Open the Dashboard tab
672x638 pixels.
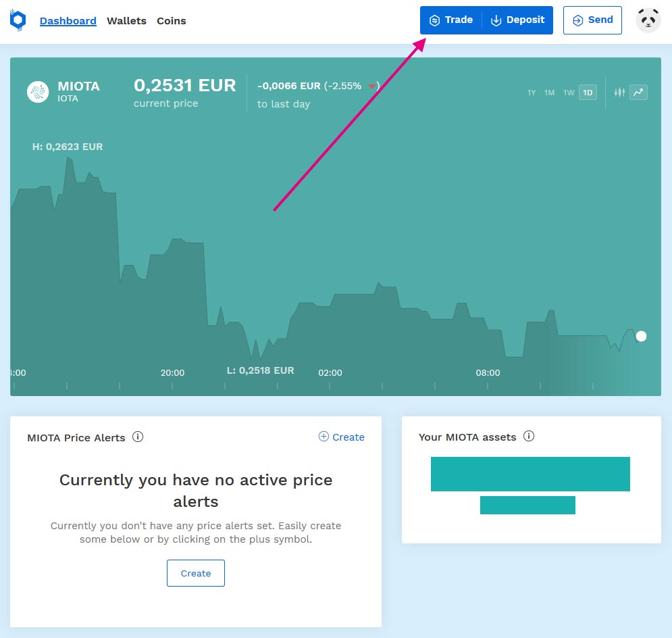click(68, 20)
